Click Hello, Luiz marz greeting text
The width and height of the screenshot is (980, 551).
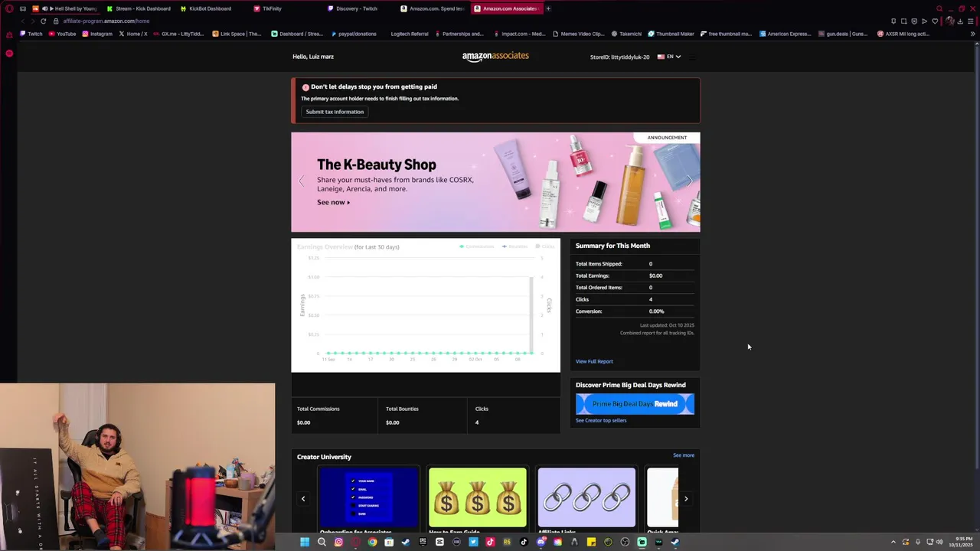[x=313, y=57]
